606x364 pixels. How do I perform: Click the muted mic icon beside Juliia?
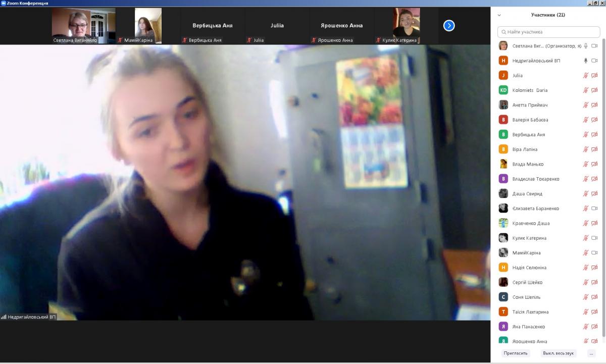(x=586, y=75)
